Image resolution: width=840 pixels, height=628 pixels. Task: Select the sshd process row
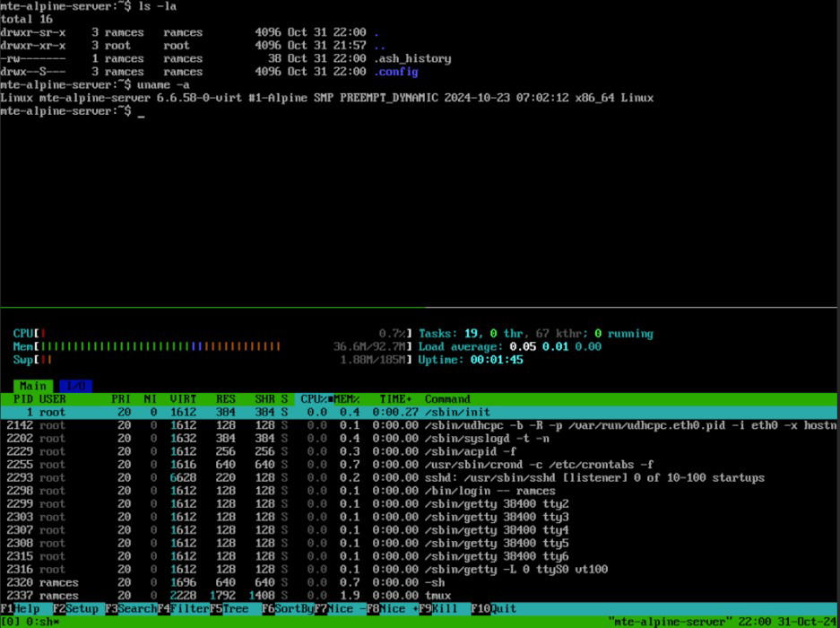(269, 477)
